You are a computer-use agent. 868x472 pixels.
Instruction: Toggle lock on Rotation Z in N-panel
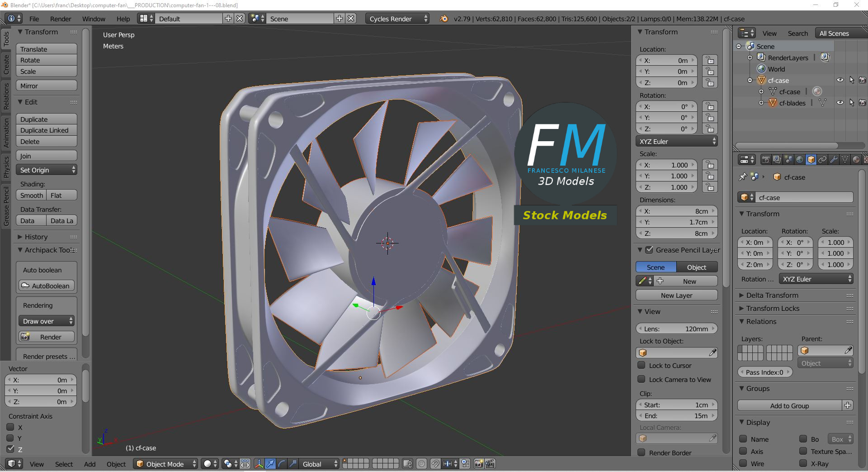click(x=710, y=129)
